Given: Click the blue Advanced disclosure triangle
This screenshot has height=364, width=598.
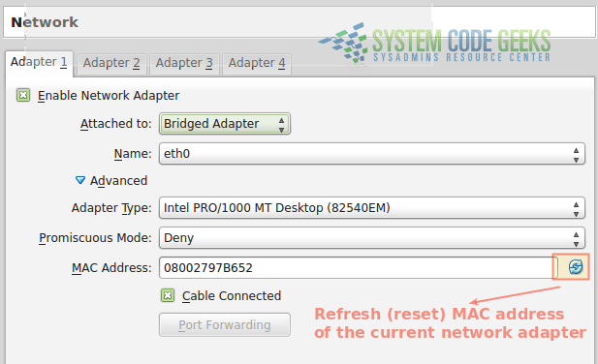Looking at the screenshot, I should coord(80,180).
